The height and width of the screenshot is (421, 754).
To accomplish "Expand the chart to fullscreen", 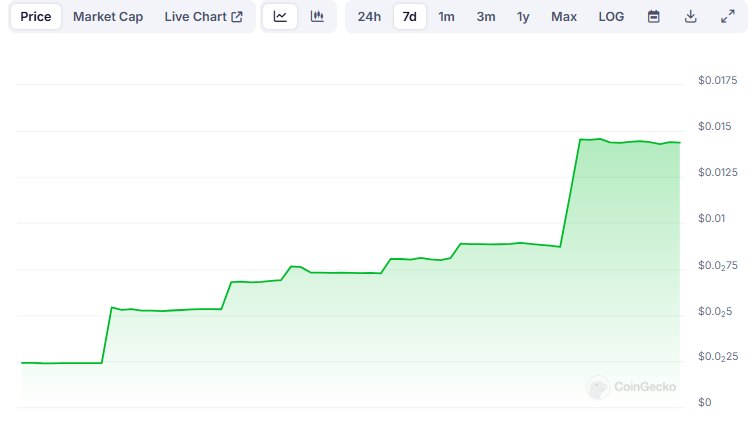I will [728, 17].
